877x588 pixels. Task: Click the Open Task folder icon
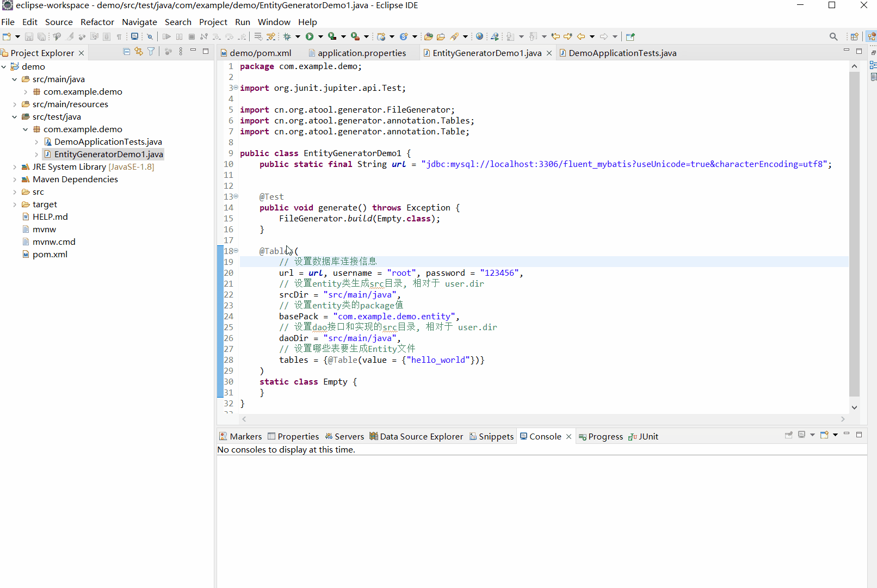pyautogui.click(x=441, y=36)
